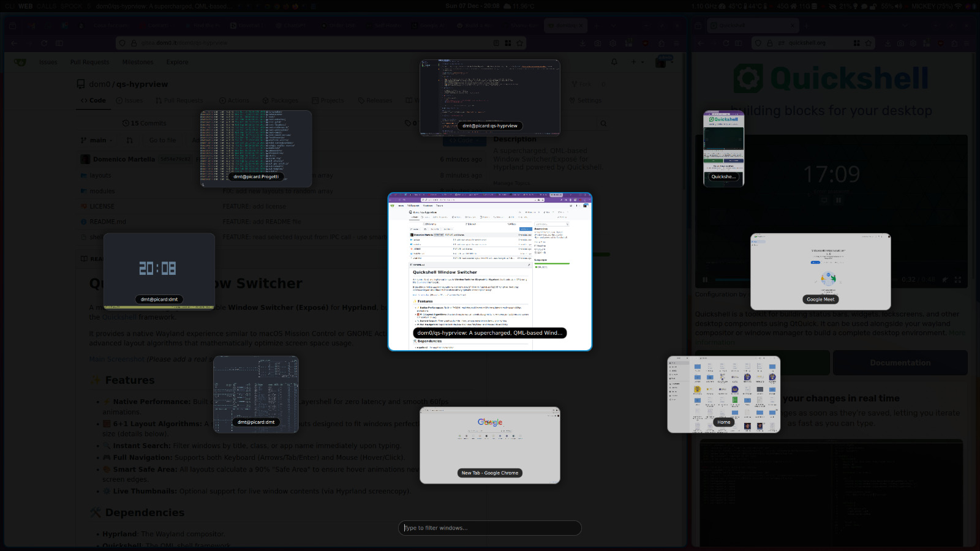Open the Quickshell Documentation button

coord(900,363)
